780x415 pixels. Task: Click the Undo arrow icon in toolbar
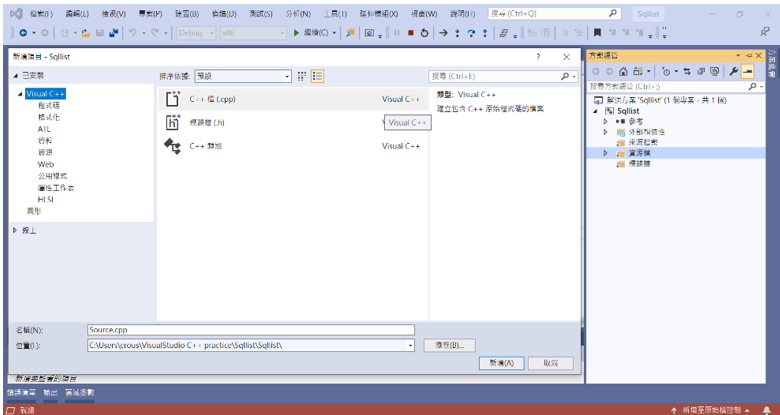point(132,33)
